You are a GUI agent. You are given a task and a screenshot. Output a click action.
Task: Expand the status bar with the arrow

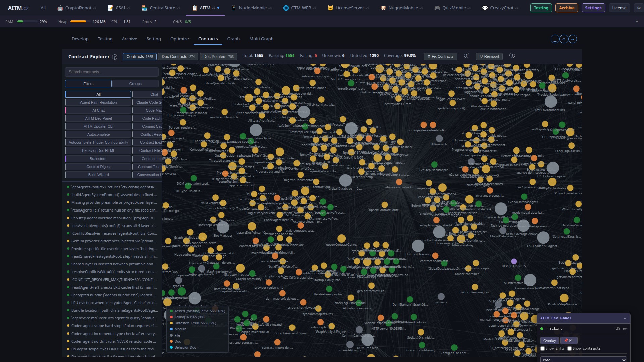[x=637, y=22]
